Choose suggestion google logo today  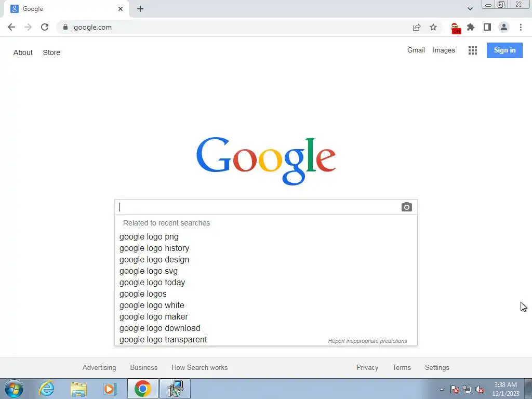[266, 283]
